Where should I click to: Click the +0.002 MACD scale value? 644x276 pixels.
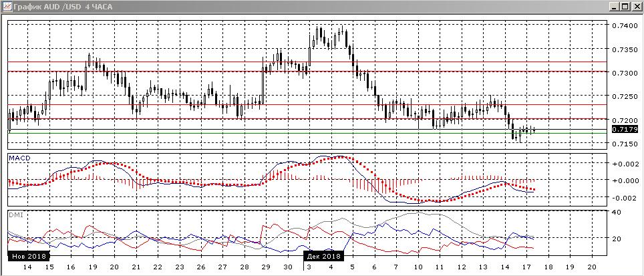(x=625, y=163)
